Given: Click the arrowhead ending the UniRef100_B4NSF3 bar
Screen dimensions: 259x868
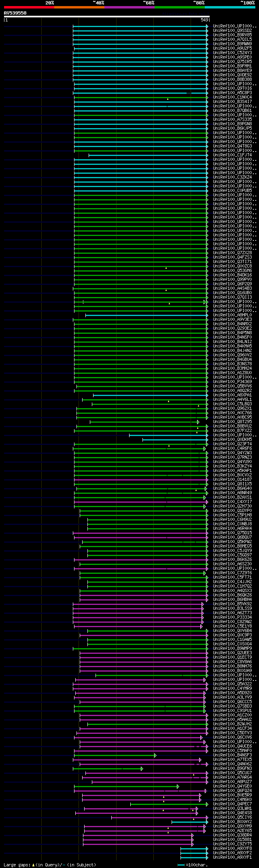Looking at the screenshot, I should (155, 755).
